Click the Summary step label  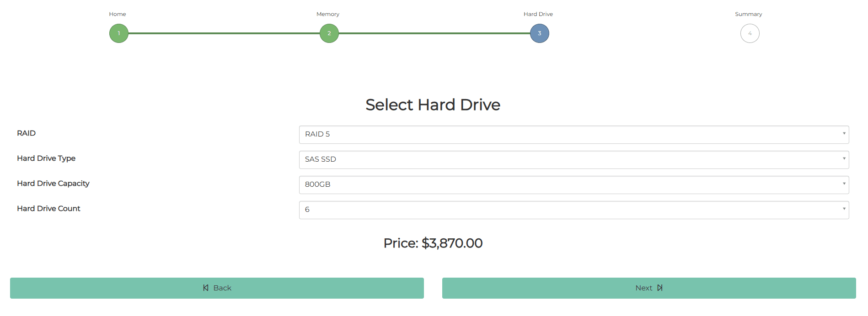pyautogui.click(x=749, y=14)
